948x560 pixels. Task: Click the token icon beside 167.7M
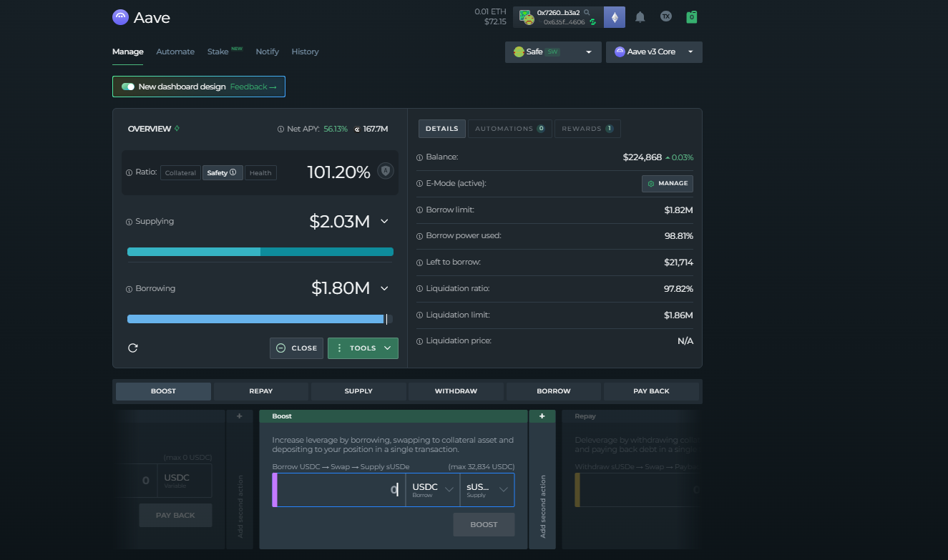(357, 129)
